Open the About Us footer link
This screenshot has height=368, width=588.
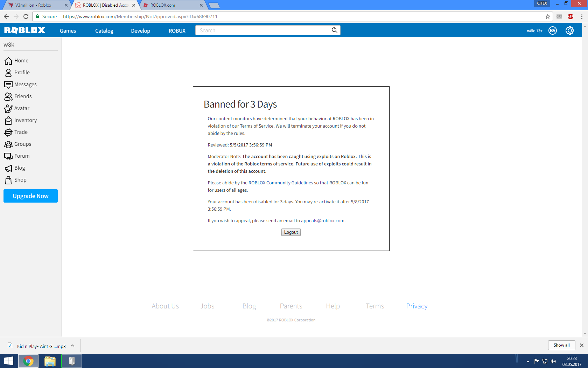click(165, 306)
